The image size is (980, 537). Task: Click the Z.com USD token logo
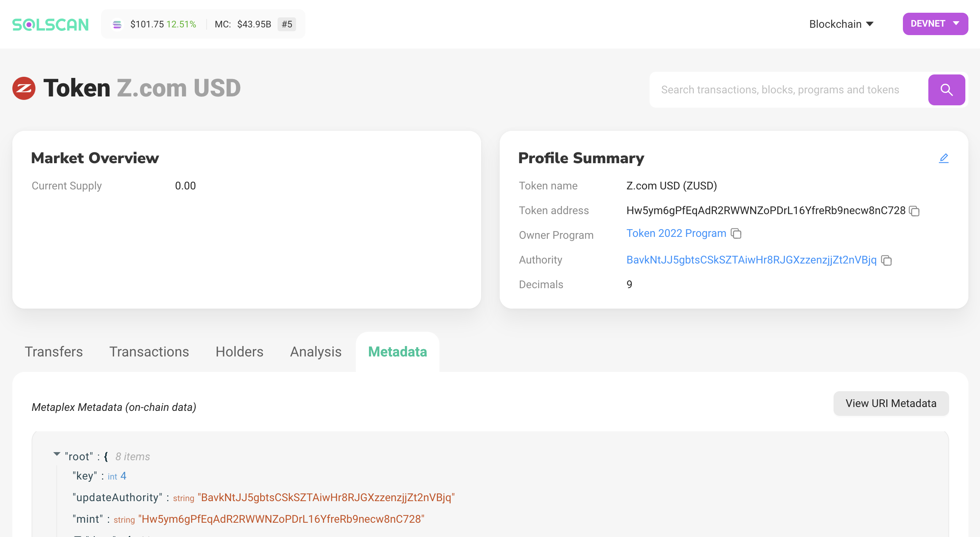(x=24, y=88)
